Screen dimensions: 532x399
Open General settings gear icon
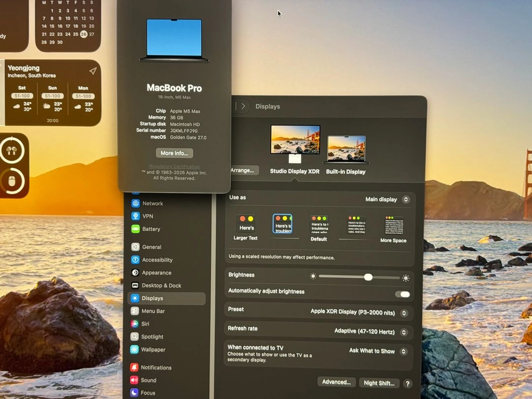coord(135,247)
